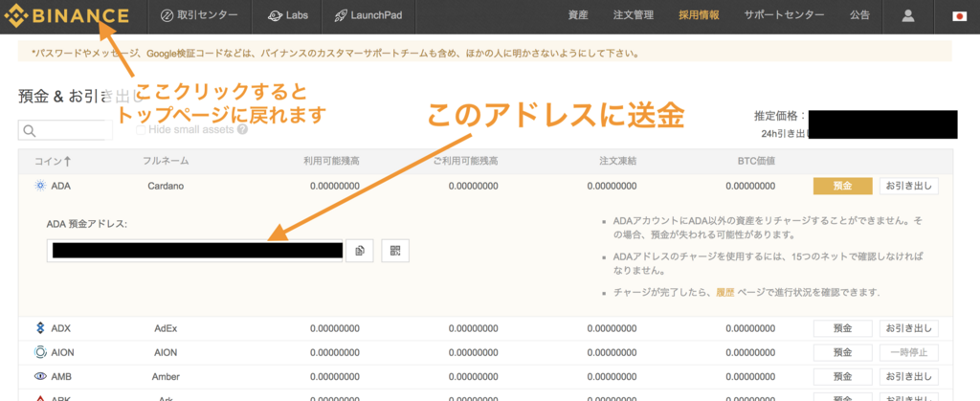Screen dimensions: 980x401
Task: Click the Binance logo to go home
Action: coord(67,15)
